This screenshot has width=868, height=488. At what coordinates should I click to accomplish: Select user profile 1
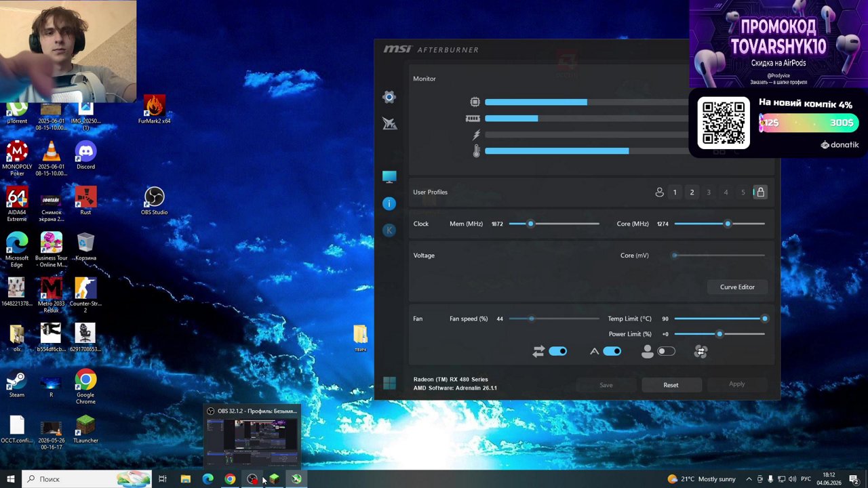pos(675,192)
